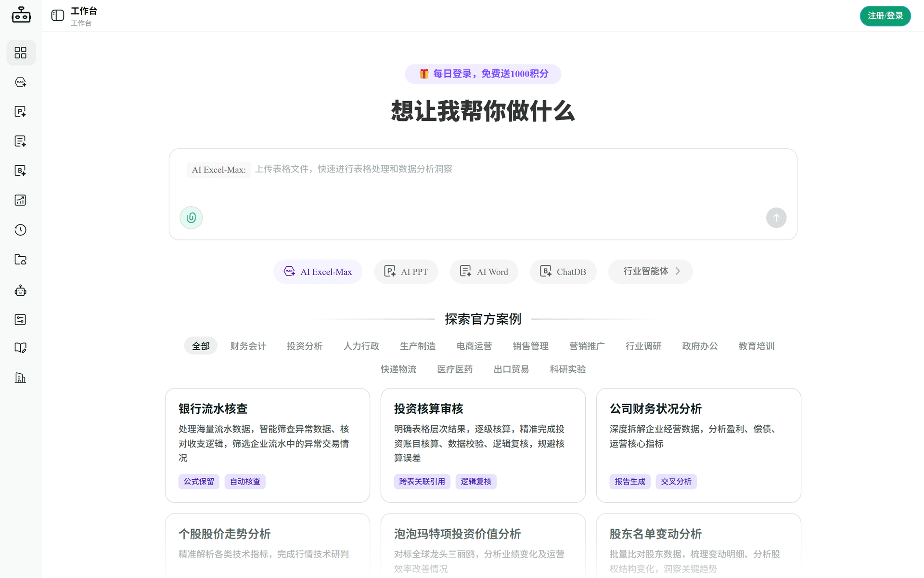Image resolution: width=924 pixels, height=578 pixels.
Task: Open the chart dashboard sidebar icon
Action: (21, 200)
